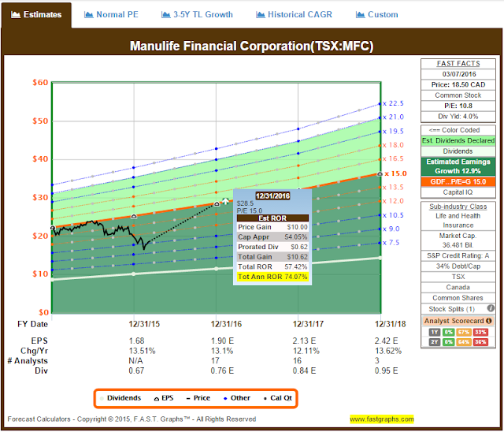Click the Sub-industry Class heading
The width and height of the screenshot is (504, 432).
[458, 207]
